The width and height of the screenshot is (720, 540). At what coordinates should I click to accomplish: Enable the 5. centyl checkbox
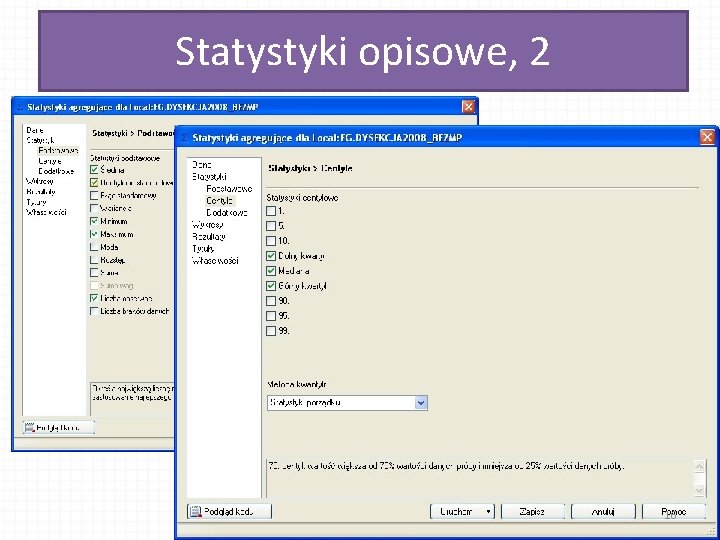[x=271, y=226]
